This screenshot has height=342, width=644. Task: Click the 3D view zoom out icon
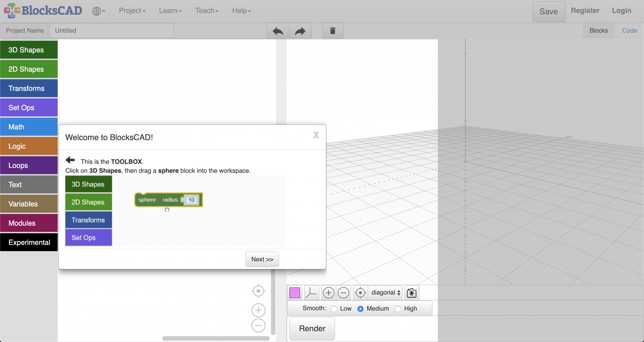click(343, 293)
